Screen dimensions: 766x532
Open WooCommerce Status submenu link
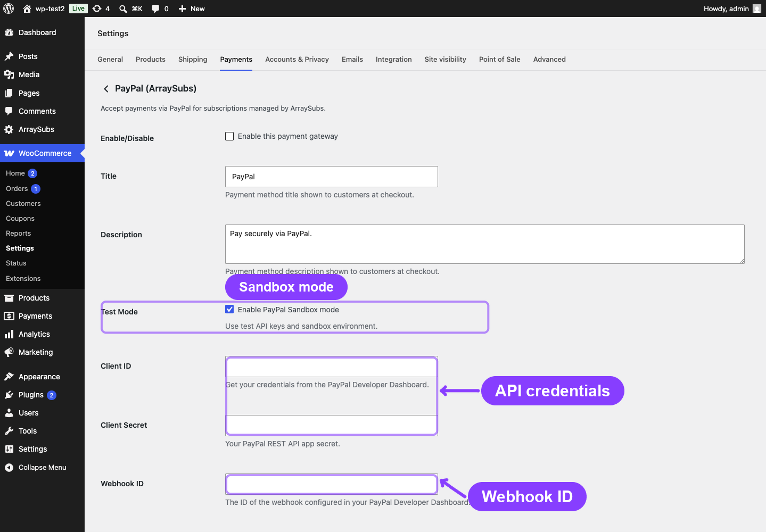point(16,263)
